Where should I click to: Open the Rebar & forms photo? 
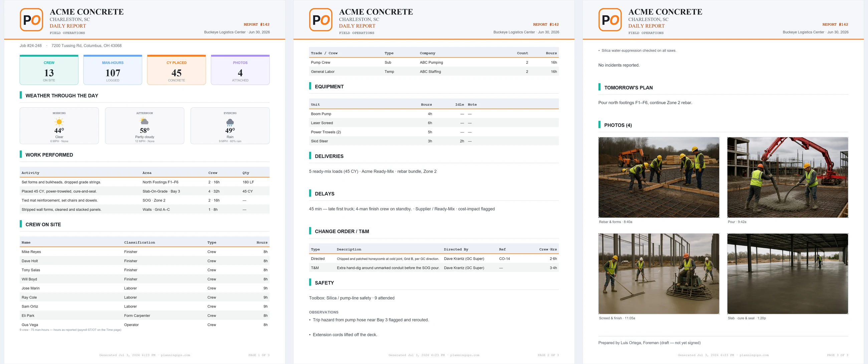pos(659,177)
